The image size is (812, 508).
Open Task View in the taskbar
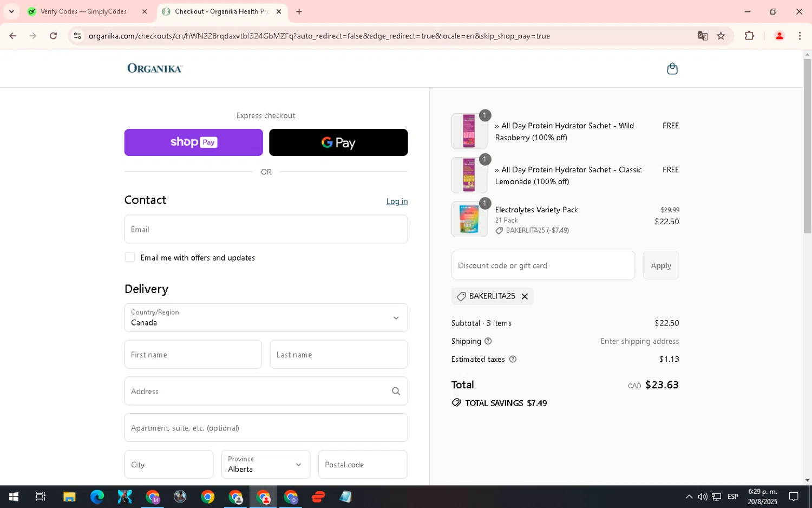pyautogui.click(x=41, y=497)
